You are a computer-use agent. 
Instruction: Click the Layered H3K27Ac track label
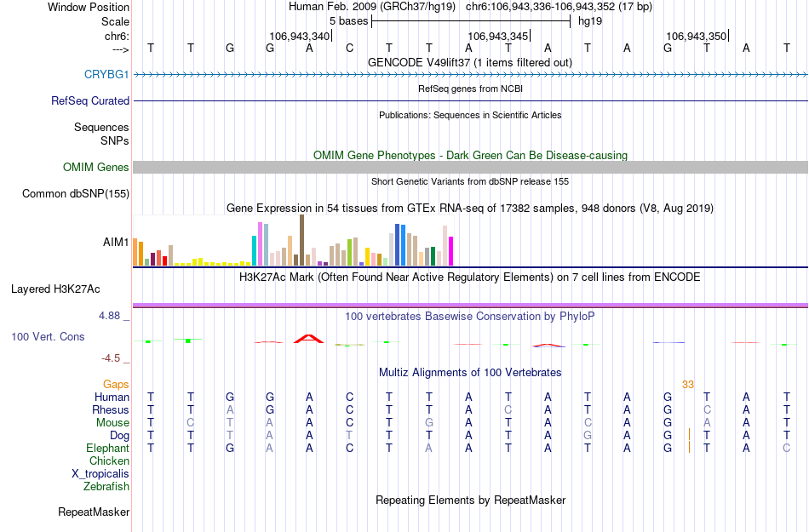pyautogui.click(x=55, y=289)
